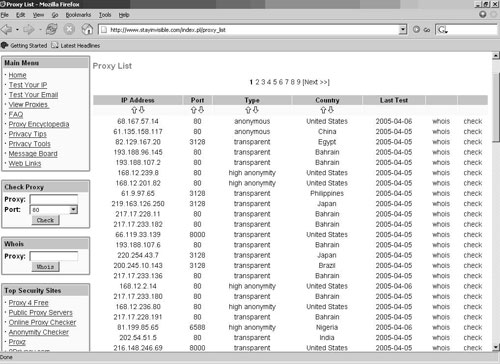This screenshot has width=500, height=364.
Task: Open the Port dropdown in Check Proxy
Action: (73, 210)
